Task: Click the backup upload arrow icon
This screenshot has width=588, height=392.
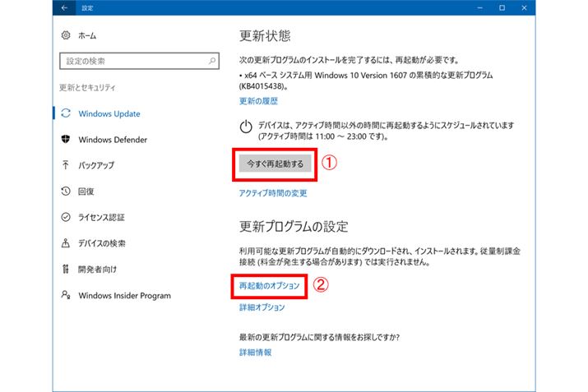Action: click(x=66, y=165)
